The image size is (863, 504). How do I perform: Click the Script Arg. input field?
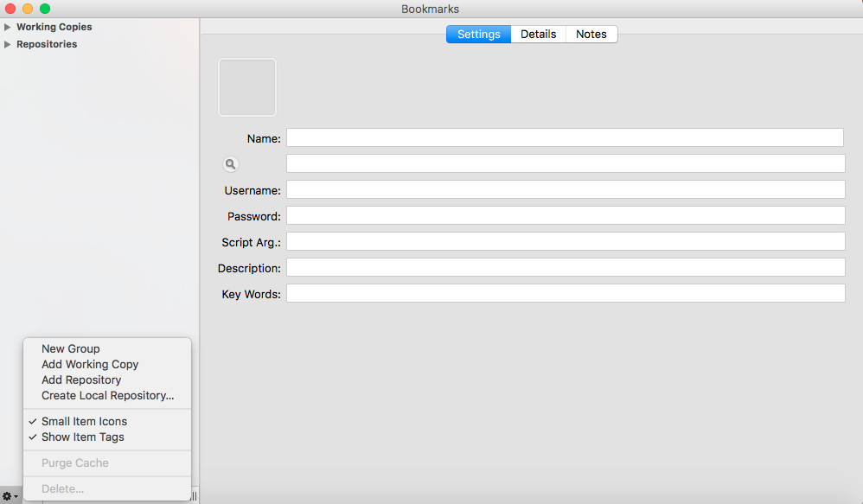pyautogui.click(x=565, y=242)
